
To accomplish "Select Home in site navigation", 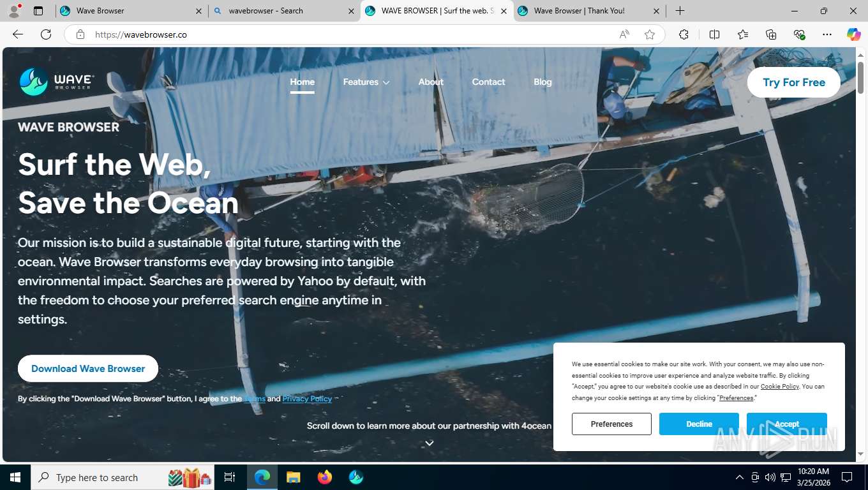I will coord(302,82).
